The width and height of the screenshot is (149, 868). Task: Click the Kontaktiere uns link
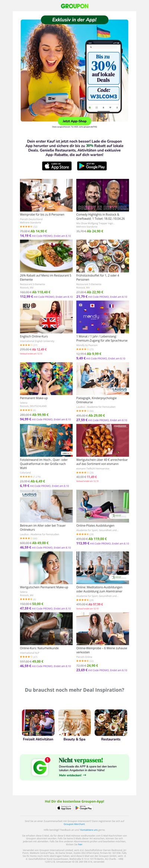click(x=89, y=830)
